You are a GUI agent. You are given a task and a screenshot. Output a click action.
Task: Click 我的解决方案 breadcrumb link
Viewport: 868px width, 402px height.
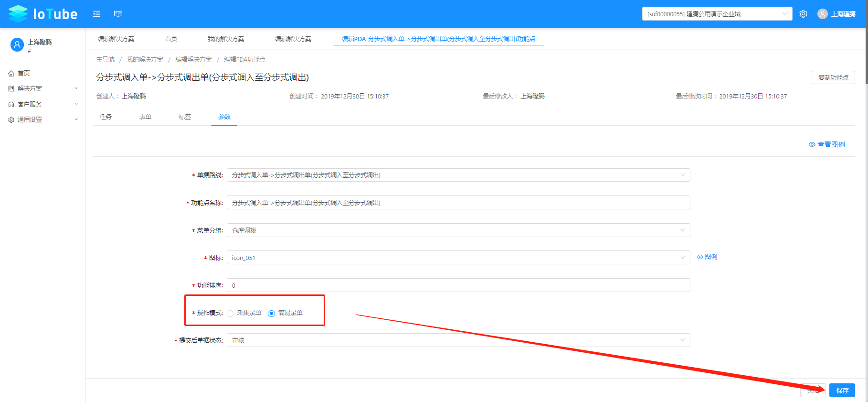click(145, 59)
